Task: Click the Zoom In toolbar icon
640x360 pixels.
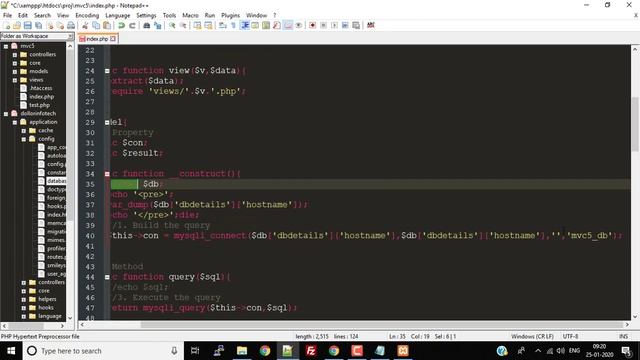Action: pyautogui.click(x=172, y=25)
